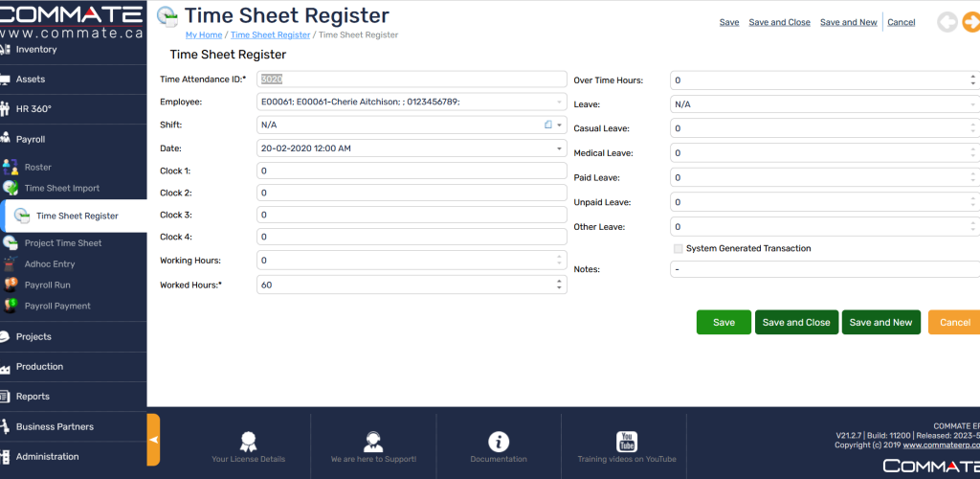Click the Reports module icon
The height and width of the screenshot is (479, 980).
pyautogui.click(x=5, y=397)
